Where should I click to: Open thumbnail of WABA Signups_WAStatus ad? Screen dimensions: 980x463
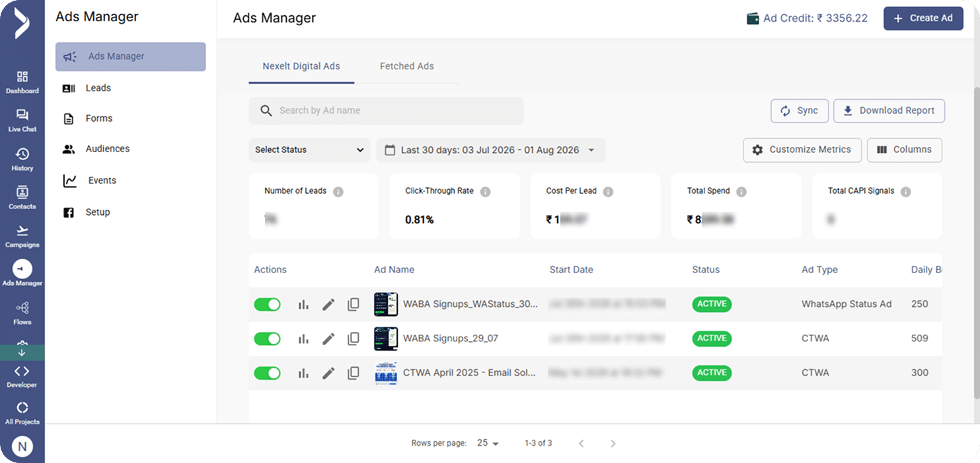click(x=386, y=304)
